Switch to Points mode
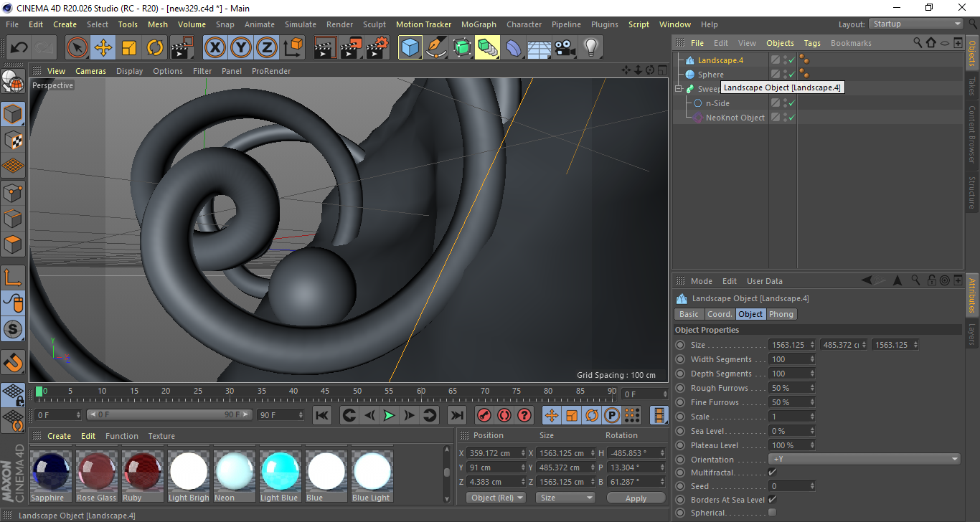Screen dimensions: 980x522 click(x=13, y=192)
